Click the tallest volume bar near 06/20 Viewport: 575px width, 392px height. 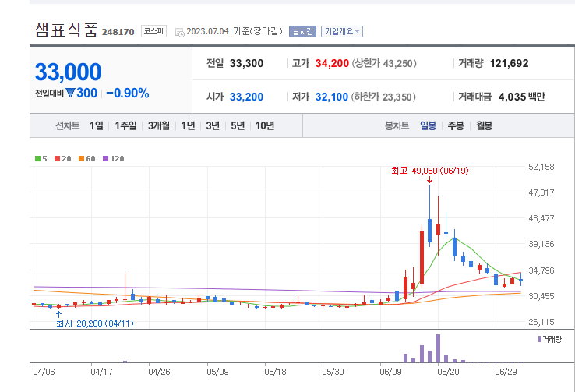pyautogui.click(x=438, y=348)
